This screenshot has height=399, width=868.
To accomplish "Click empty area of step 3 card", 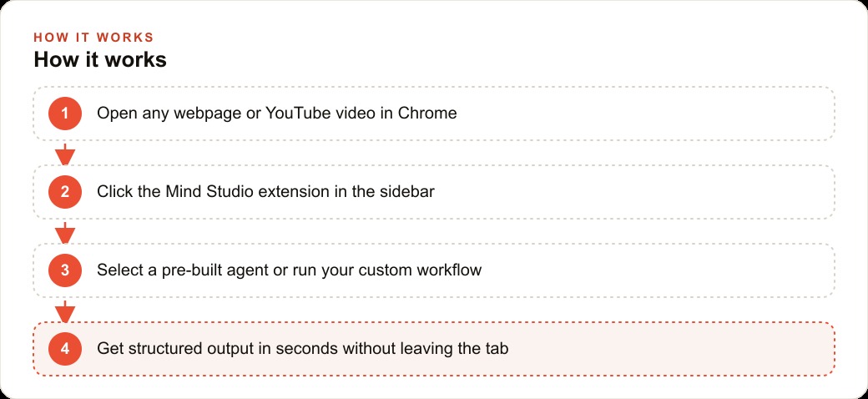I will (654, 270).
